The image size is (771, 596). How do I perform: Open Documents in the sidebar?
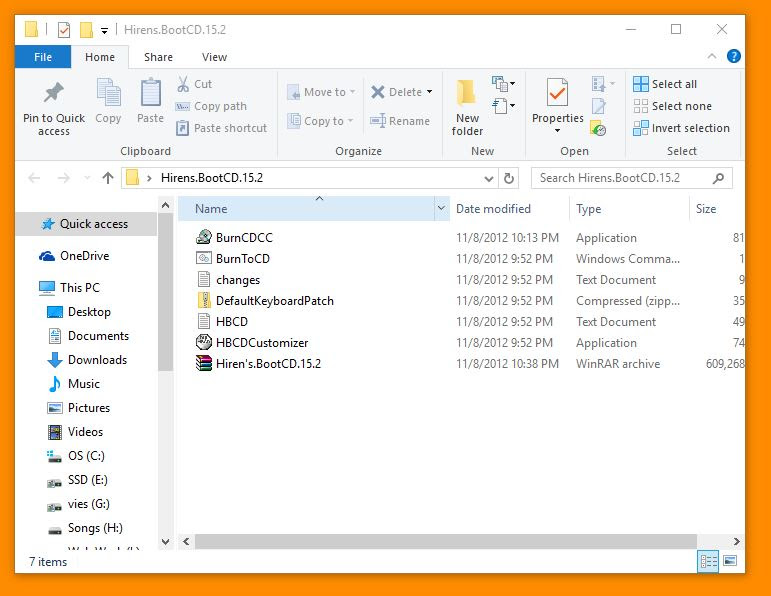[88, 336]
